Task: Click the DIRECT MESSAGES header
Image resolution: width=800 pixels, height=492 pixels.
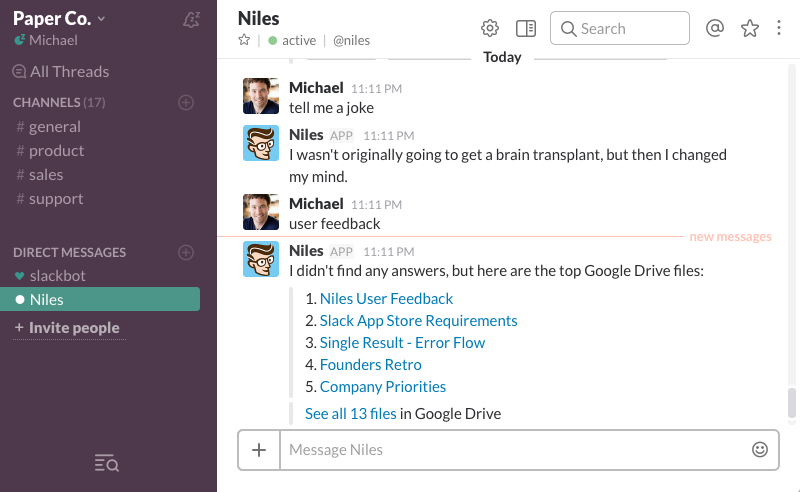Action: (69, 252)
